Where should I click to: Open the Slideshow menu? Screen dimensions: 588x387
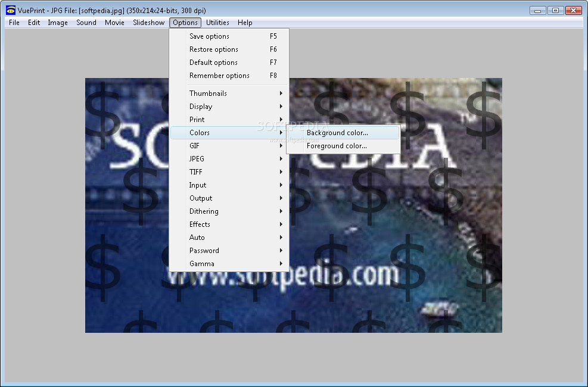pos(148,23)
